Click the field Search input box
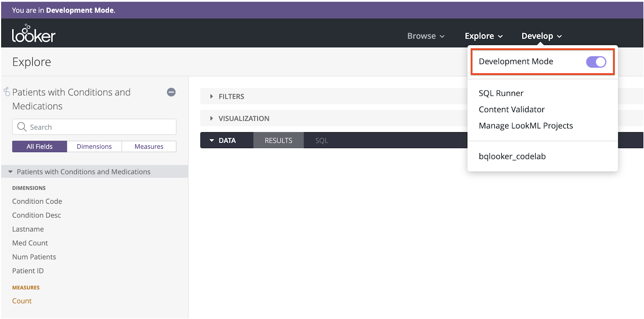This screenshot has height=319, width=644. coord(101,127)
